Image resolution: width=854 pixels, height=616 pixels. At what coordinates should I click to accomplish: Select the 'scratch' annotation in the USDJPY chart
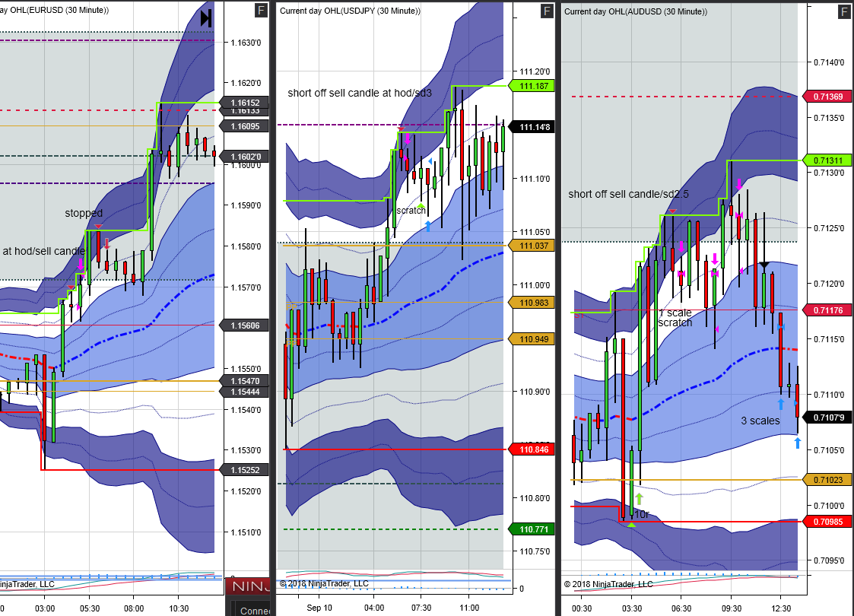point(411,210)
